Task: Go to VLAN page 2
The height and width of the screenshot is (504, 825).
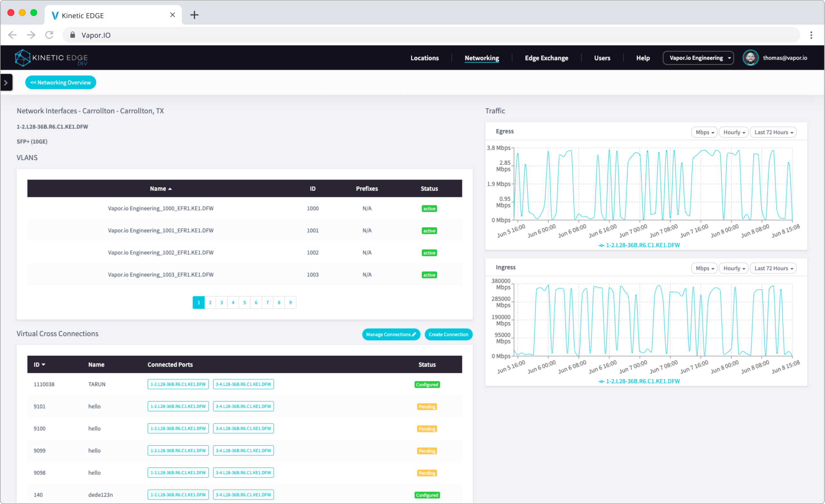Action: 210,303
